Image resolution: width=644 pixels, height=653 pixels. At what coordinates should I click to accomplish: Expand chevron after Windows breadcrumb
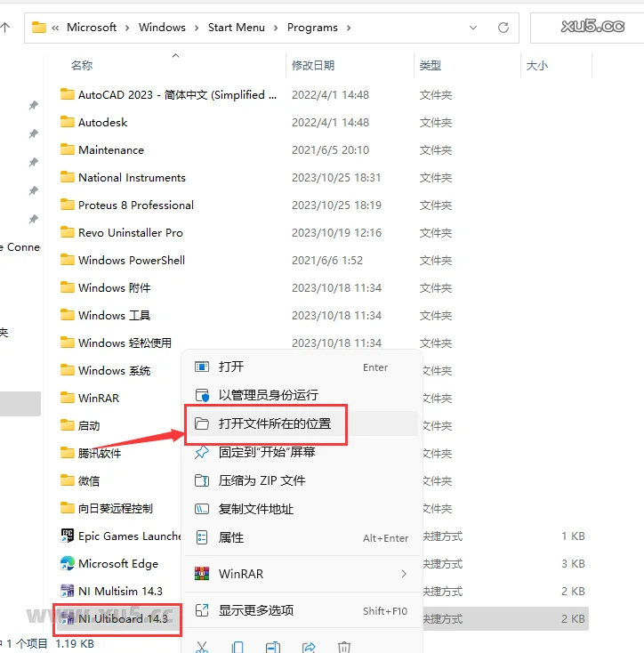197,28
